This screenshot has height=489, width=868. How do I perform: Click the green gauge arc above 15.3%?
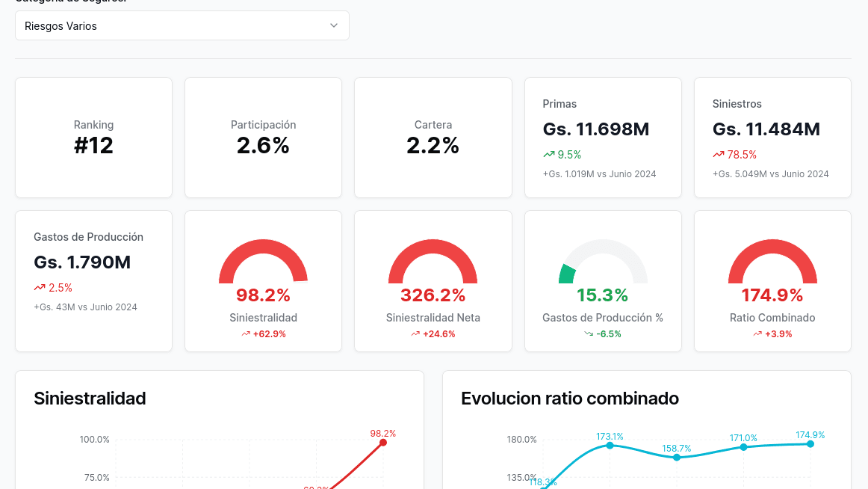(x=567, y=274)
